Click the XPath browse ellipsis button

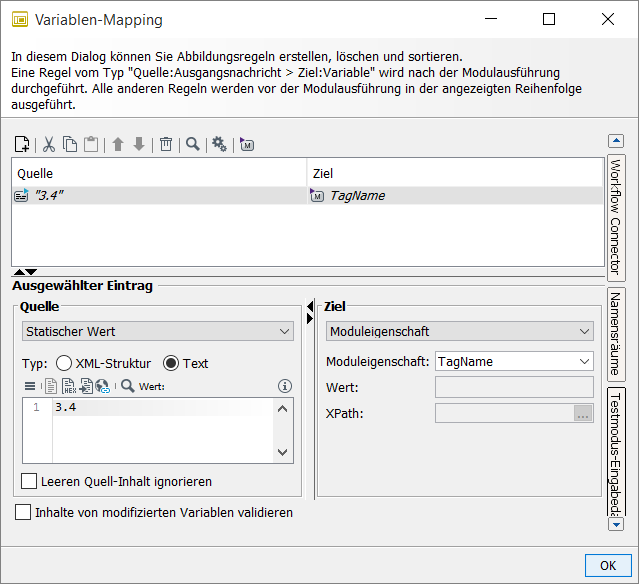click(583, 413)
